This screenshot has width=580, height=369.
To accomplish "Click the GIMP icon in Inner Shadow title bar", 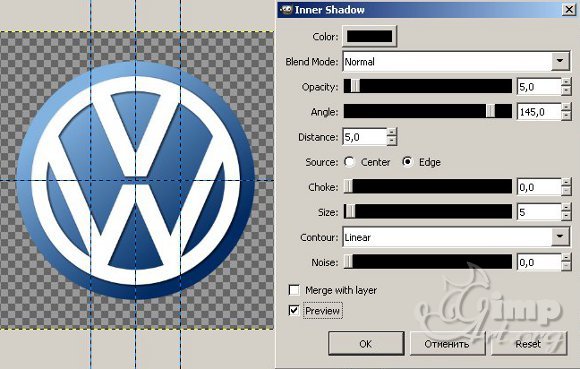I will 286,10.
